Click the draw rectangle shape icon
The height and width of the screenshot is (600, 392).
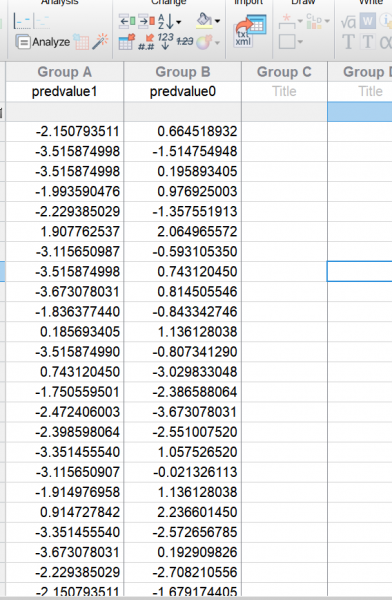287,42
